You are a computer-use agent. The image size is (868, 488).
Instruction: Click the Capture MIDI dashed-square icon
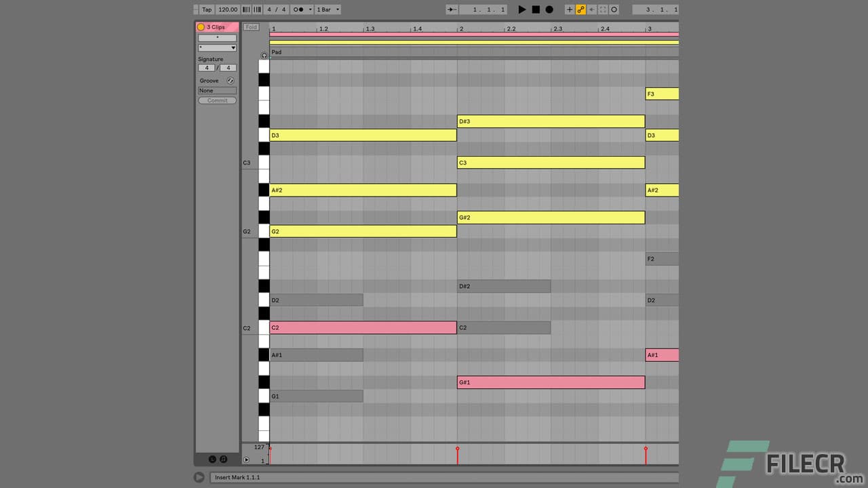[x=602, y=9]
